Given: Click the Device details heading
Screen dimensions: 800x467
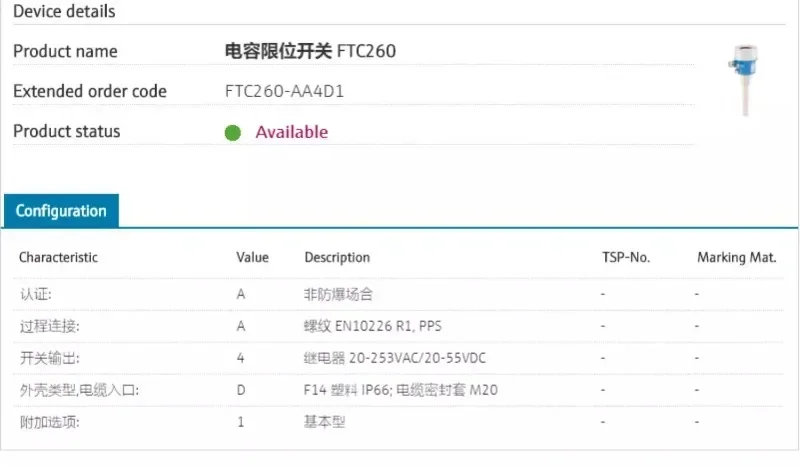Looking at the screenshot, I should coord(64,12).
